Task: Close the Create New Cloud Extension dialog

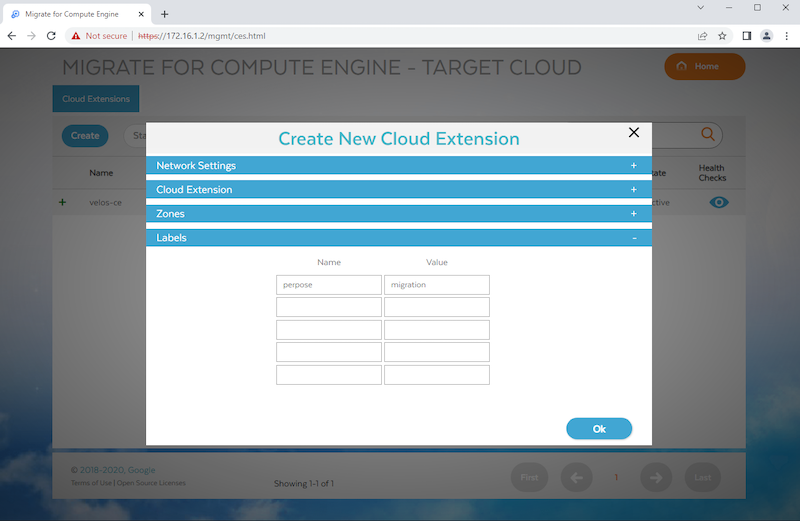Action: tap(633, 133)
